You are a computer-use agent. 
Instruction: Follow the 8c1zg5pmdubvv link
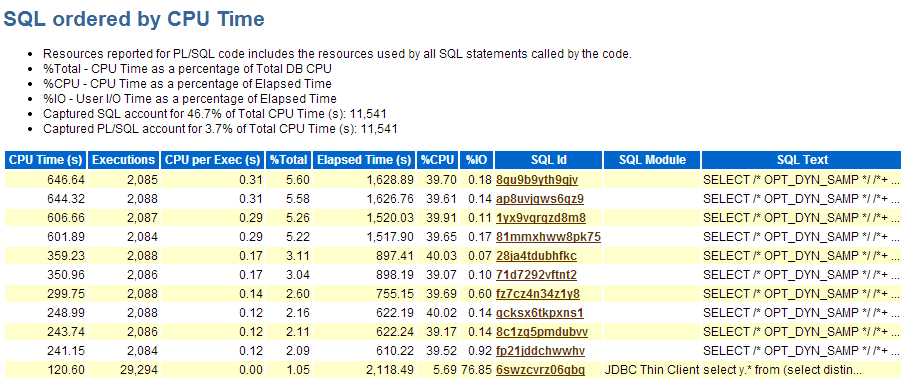click(542, 332)
